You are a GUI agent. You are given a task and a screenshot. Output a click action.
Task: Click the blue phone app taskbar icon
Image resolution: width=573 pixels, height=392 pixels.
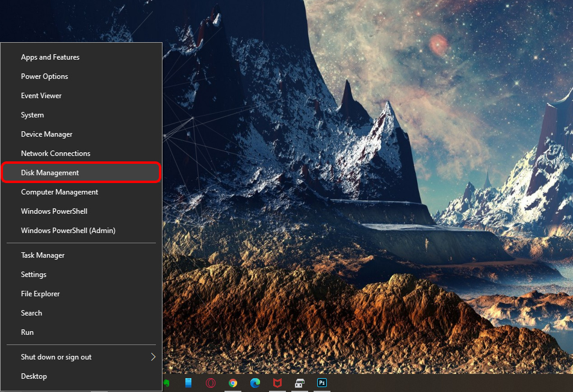tap(188, 383)
